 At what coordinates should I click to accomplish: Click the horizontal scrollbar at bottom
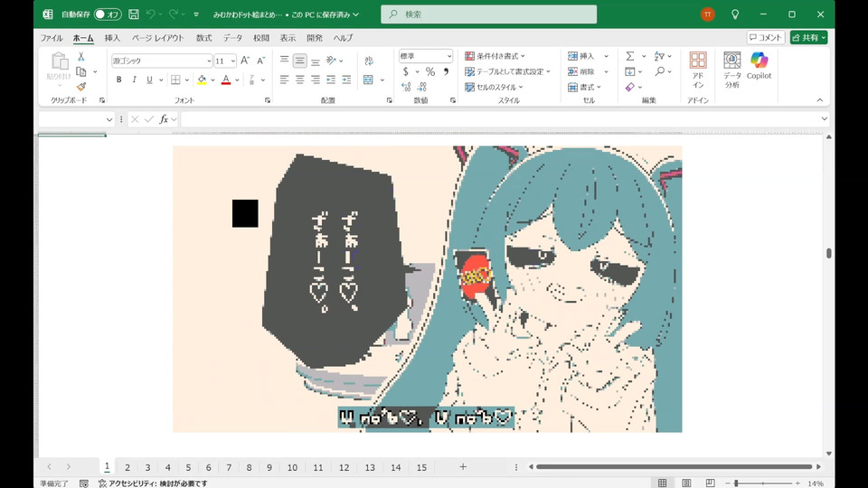(x=675, y=467)
